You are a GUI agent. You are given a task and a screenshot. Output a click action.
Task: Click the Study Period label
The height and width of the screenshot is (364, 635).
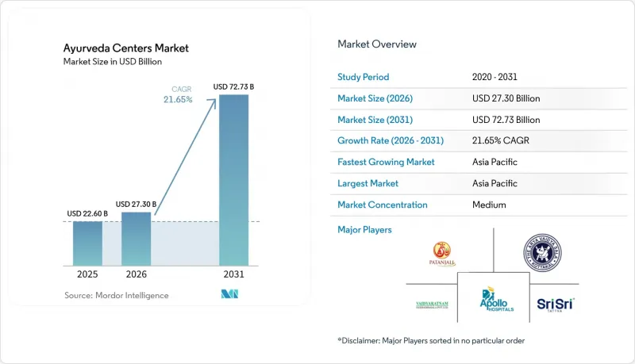pos(364,77)
